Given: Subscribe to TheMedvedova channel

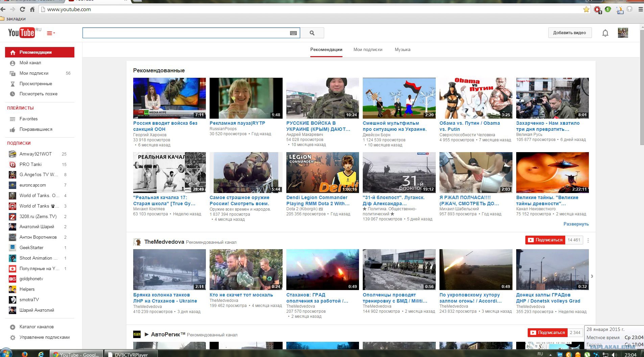Looking at the screenshot, I should [545, 240].
